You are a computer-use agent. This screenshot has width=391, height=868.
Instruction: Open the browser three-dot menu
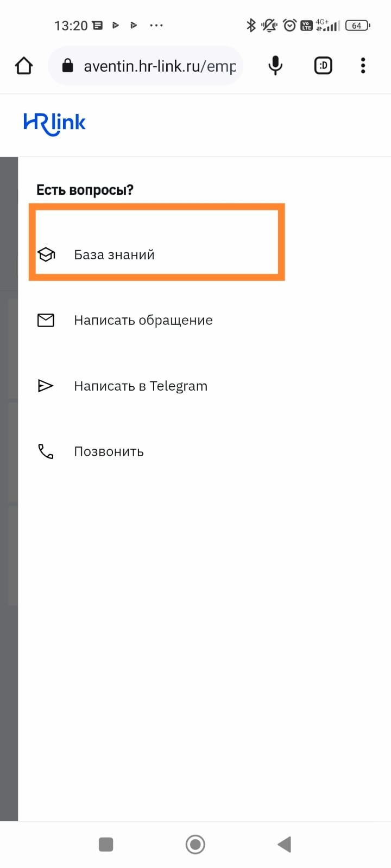tap(363, 66)
